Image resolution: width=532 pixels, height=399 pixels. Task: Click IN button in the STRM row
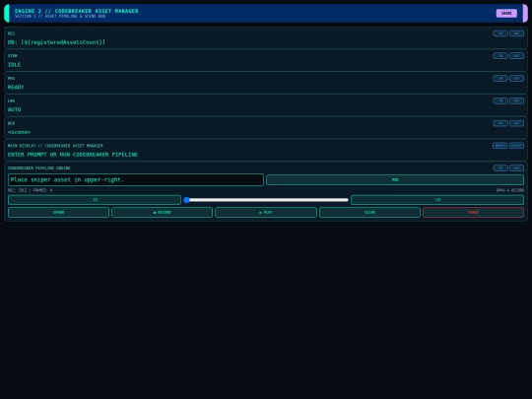(x=500, y=55)
